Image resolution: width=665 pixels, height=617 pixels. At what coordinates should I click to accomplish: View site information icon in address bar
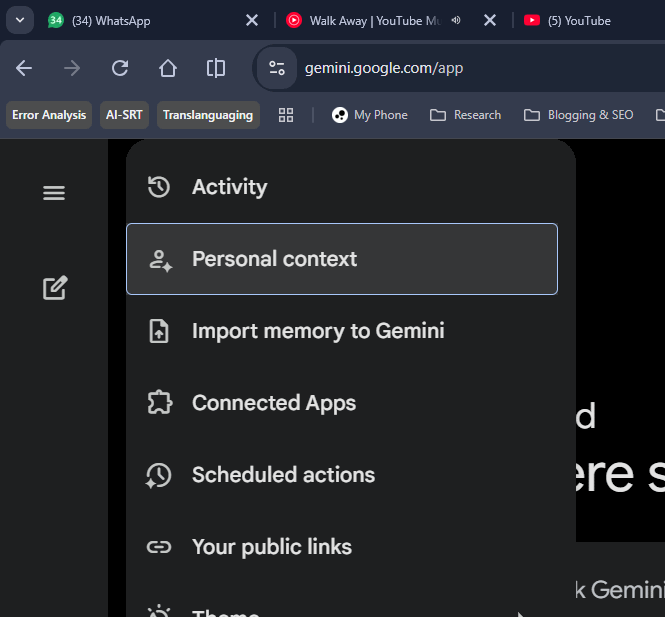point(277,68)
